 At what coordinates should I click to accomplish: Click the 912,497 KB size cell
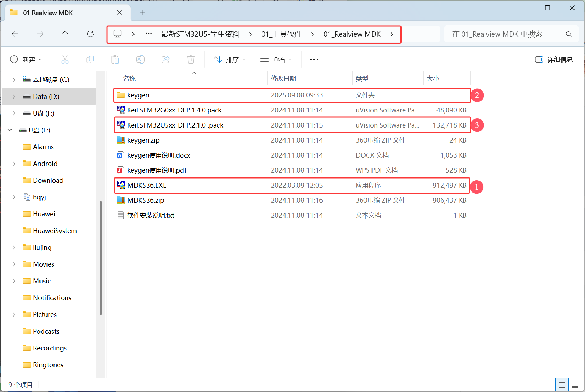tap(449, 185)
